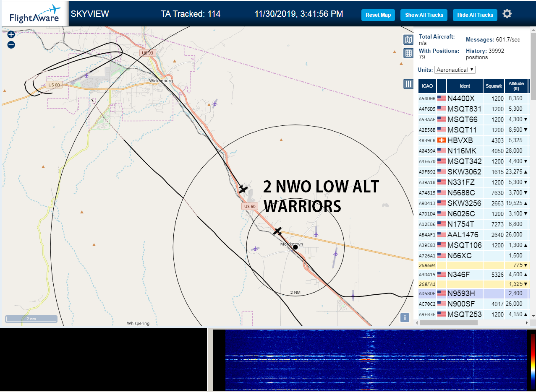Click Reset Map button
The width and height of the screenshot is (536, 392).
[378, 15]
